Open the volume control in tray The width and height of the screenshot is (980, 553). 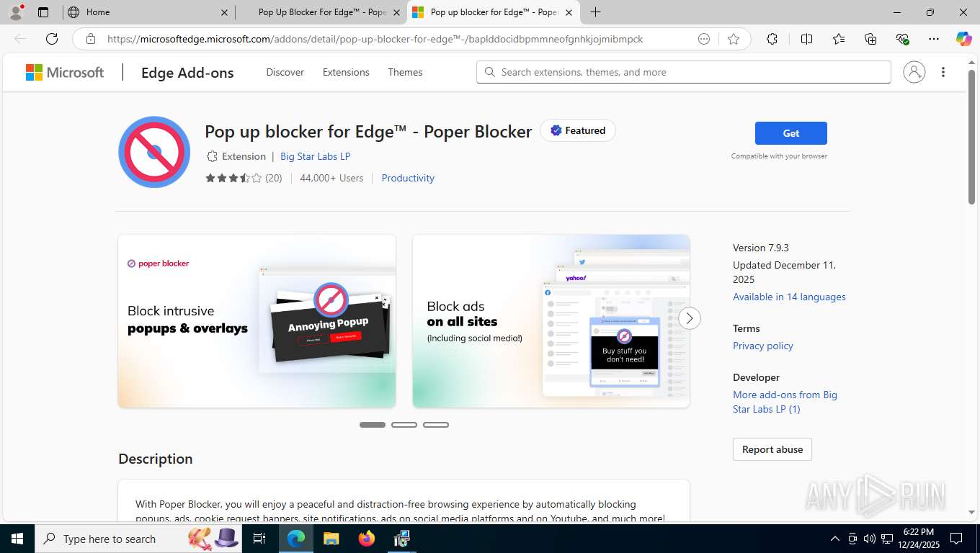tap(869, 539)
